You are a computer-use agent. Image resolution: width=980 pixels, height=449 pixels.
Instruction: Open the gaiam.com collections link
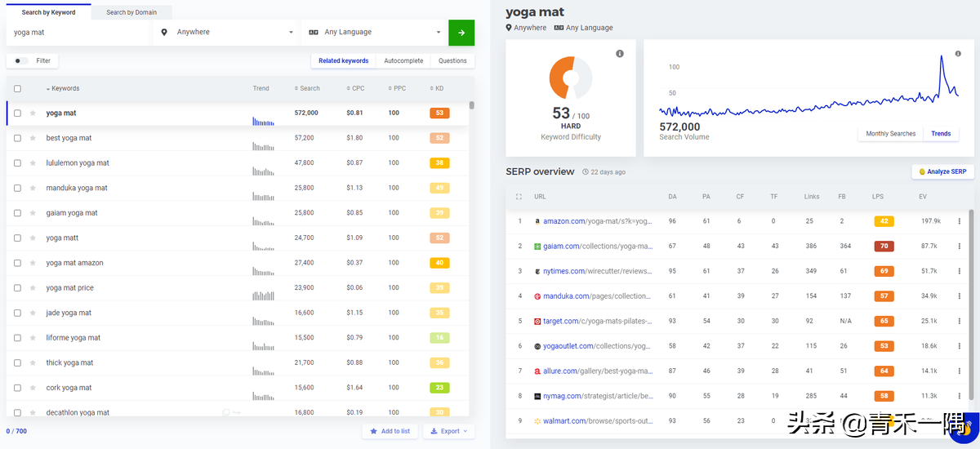[598, 246]
